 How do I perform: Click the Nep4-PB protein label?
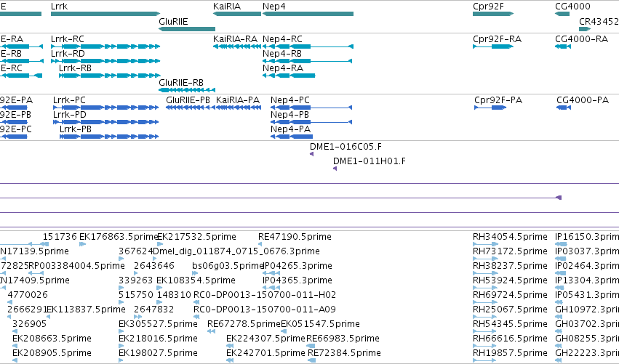point(289,115)
